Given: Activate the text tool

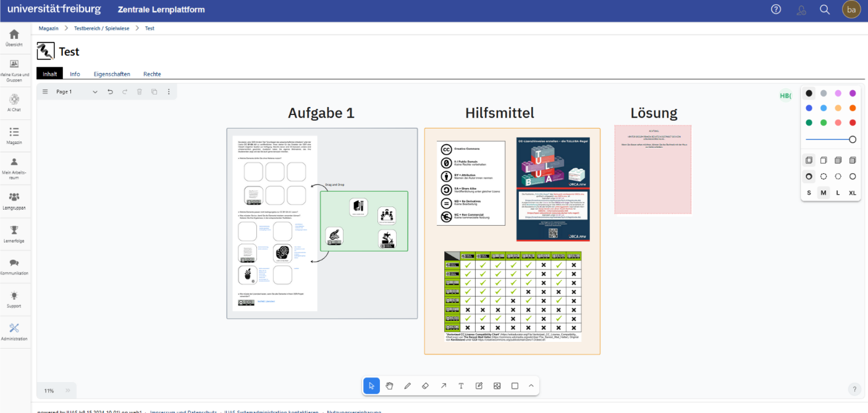Looking at the screenshot, I should coord(461,386).
